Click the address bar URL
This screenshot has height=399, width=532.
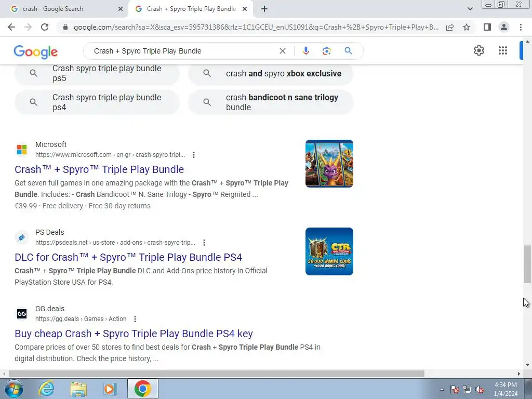click(x=256, y=27)
